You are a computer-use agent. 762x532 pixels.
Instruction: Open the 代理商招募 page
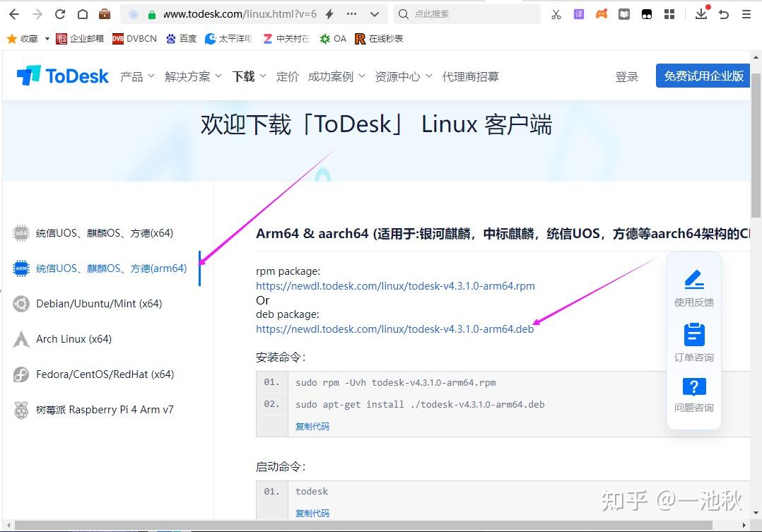470,76
